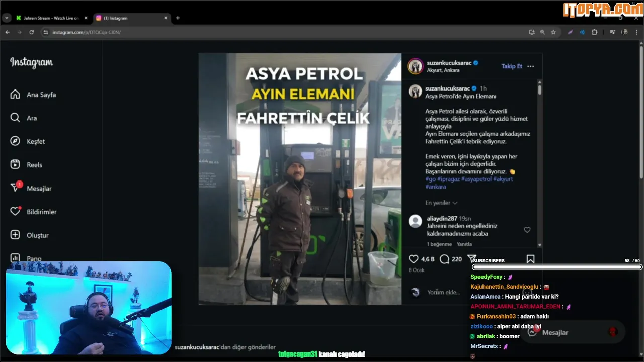This screenshot has height=362, width=644.
Task: Close the Jahrein Stream tab
Action: [x=86, y=18]
